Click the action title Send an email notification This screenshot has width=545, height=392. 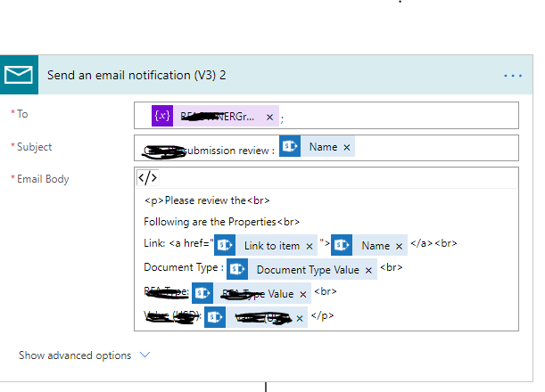136,76
